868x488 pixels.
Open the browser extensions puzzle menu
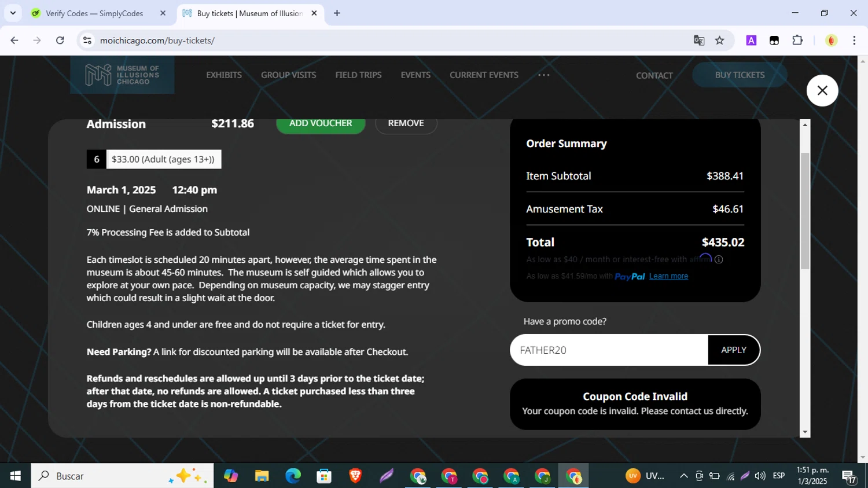(x=797, y=41)
